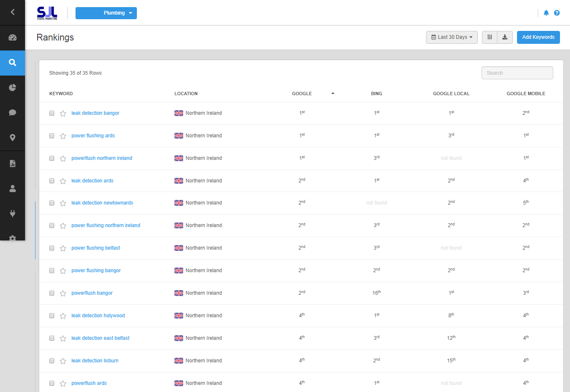
Task: Sort by GOOGLE LOCAL column header
Action: (x=451, y=94)
